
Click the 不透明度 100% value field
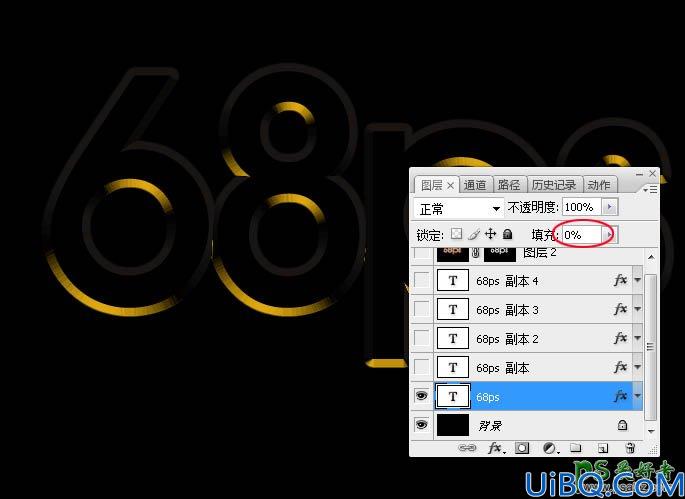(x=582, y=207)
